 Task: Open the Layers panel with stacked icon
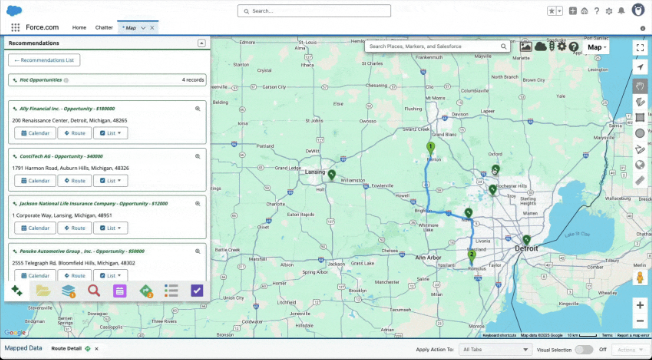click(69, 291)
